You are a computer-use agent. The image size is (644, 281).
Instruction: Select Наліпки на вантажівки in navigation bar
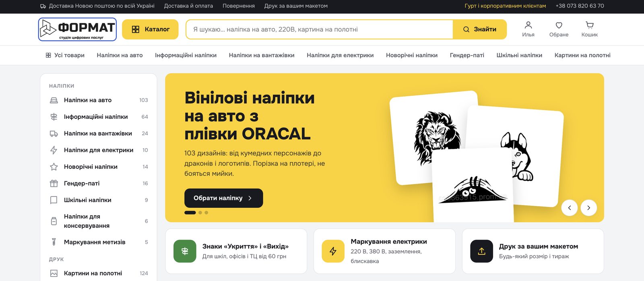(262, 55)
